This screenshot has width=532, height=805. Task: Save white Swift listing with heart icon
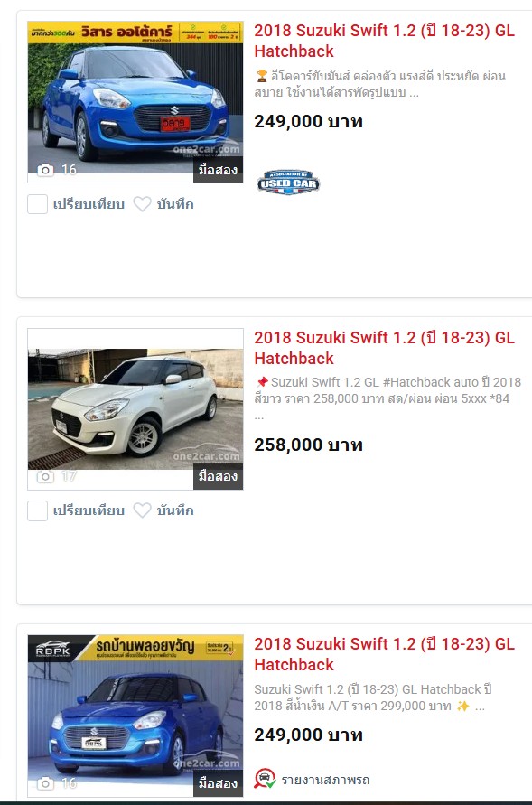142,510
